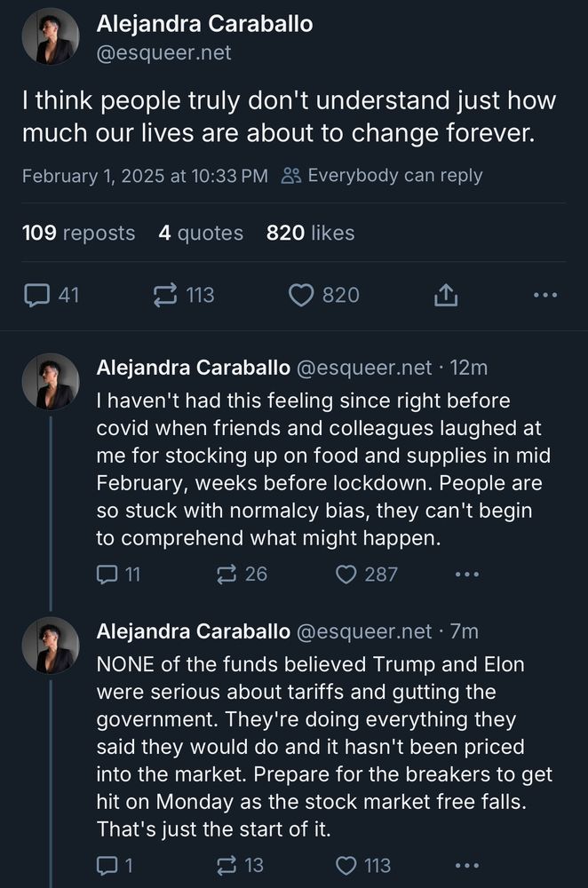Open more options on the covid post
Viewport: 588px width, 888px height.
(x=467, y=575)
